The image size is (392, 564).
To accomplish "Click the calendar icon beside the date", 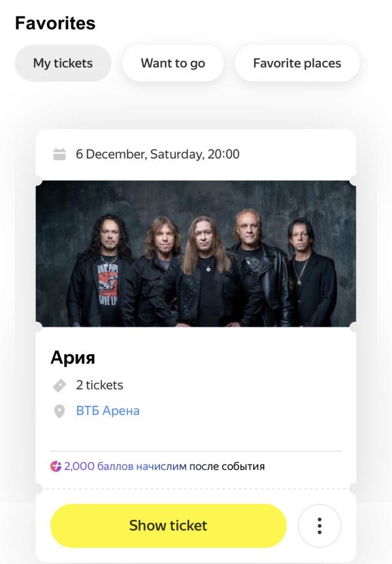I will (x=59, y=155).
